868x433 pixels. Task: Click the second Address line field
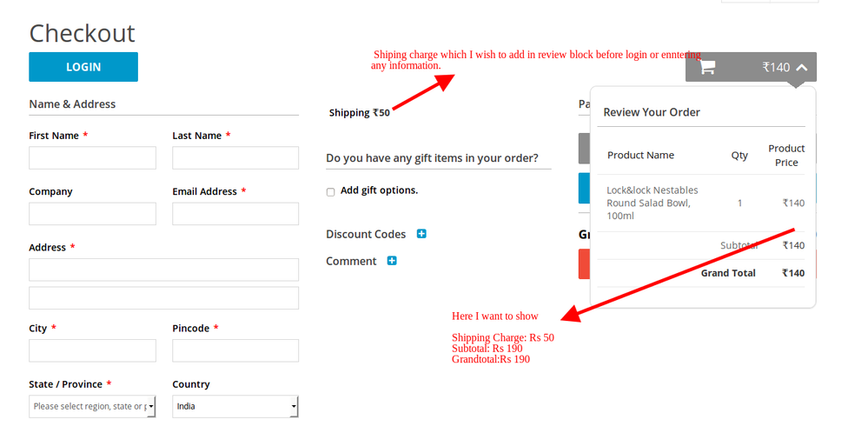tap(163, 298)
